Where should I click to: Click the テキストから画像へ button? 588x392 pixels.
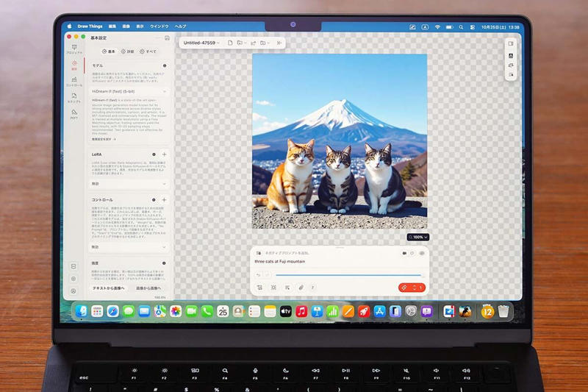click(108, 288)
